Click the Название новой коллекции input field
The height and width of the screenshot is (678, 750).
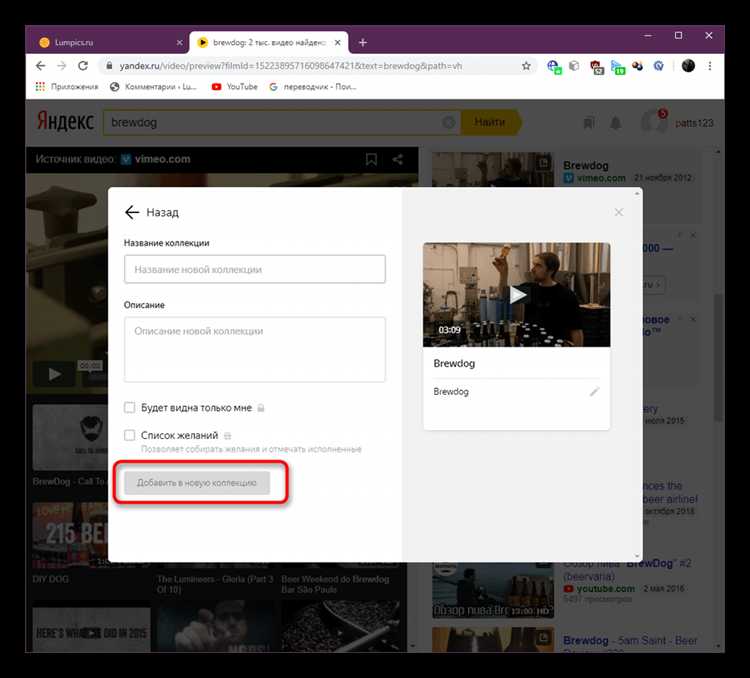point(254,269)
